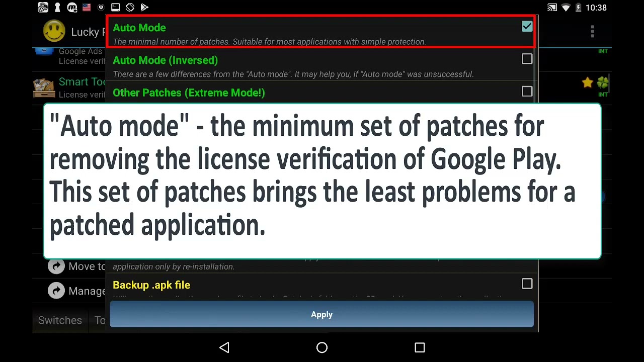Open the three-dot overflow menu
Viewport: 644px width, 362px height.
point(592,32)
